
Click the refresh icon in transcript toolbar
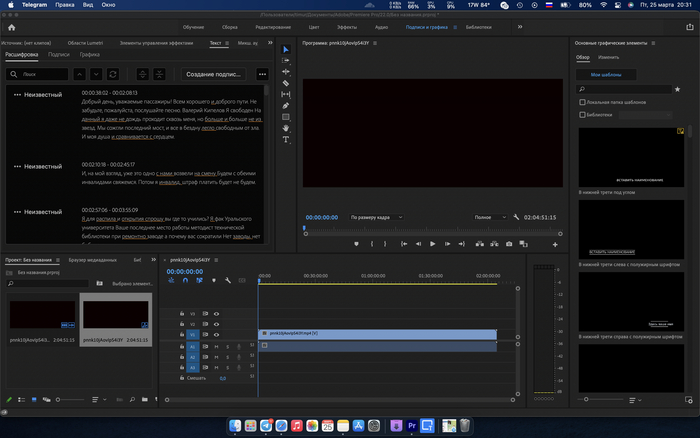(x=113, y=74)
